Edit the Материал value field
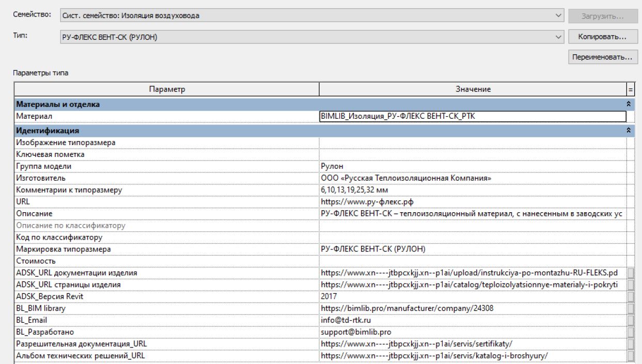 pos(472,116)
